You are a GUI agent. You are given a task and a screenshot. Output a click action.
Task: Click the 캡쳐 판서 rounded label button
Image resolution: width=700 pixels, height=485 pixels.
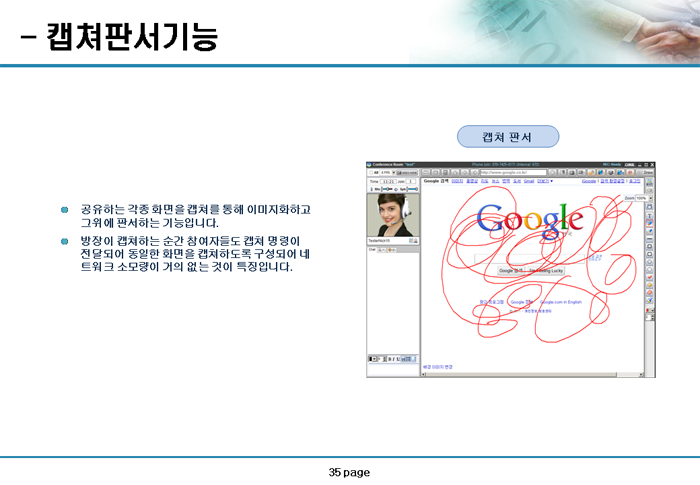(508, 137)
